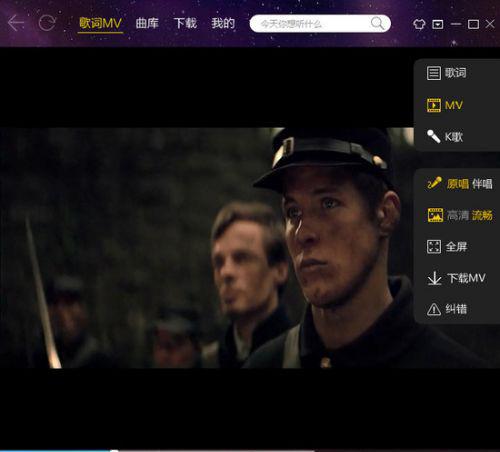
Task: Click 下载MV to download the video
Action: pos(466,278)
